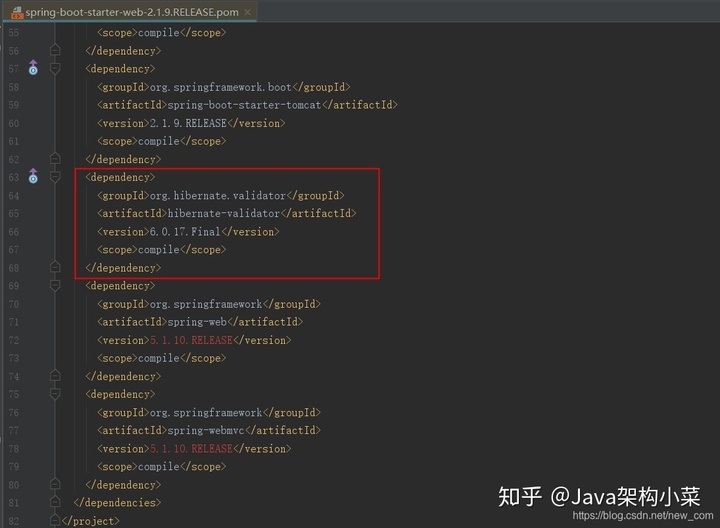Click the closing dependency tag on line 68
Image resolution: width=720 pixels, height=528 pixels.
123,268
